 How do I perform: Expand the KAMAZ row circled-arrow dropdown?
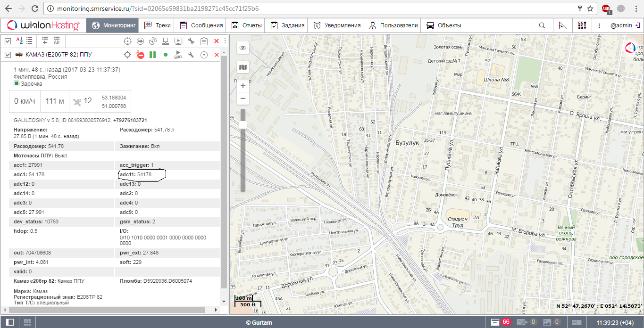point(204,55)
